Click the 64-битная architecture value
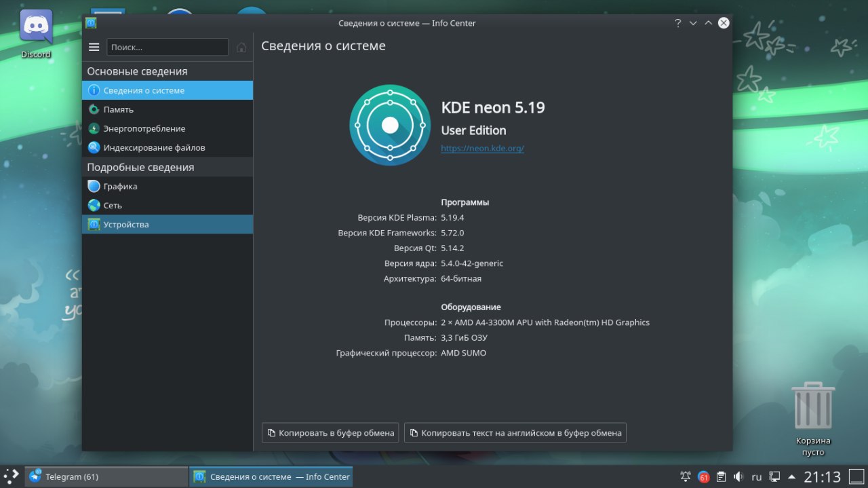The width and height of the screenshot is (868, 488). [461, 278]
